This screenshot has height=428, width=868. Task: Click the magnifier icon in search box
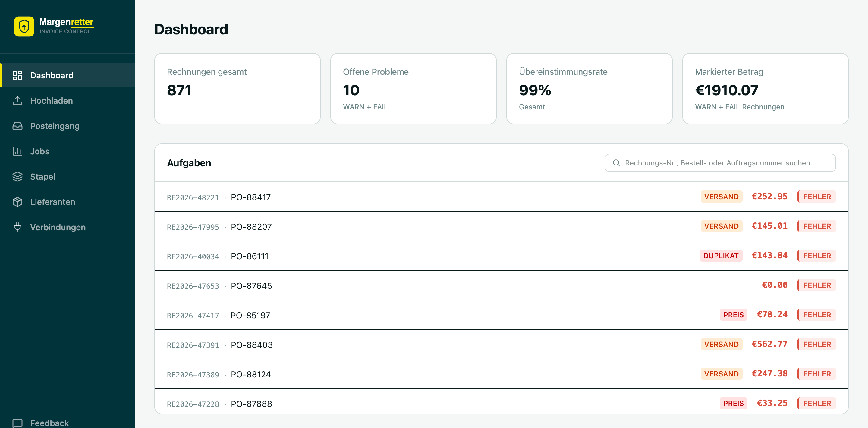[x=616, y=163]
